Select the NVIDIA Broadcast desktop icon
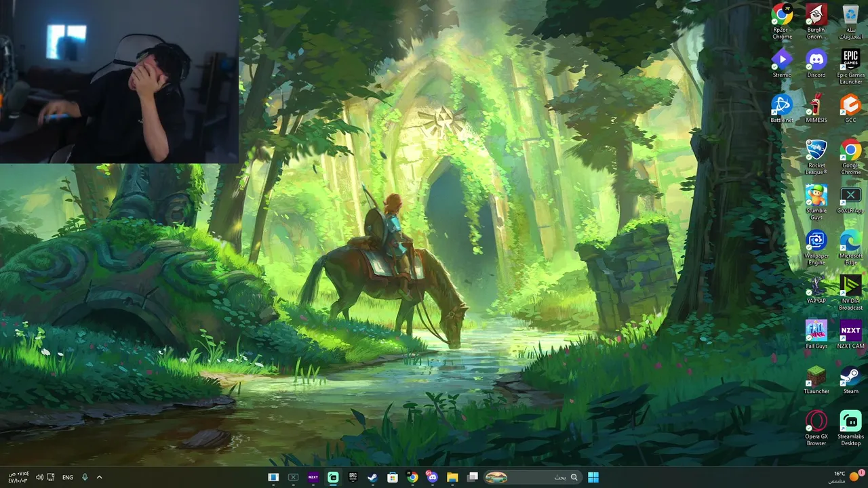Viewport: 868px width, 488px height. coord(851,293)
